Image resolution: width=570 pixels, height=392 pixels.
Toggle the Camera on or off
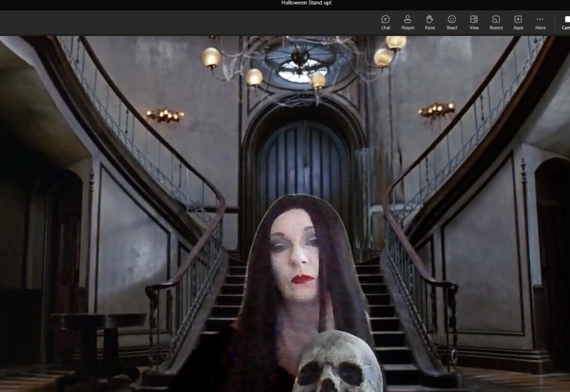coord(565,22)
